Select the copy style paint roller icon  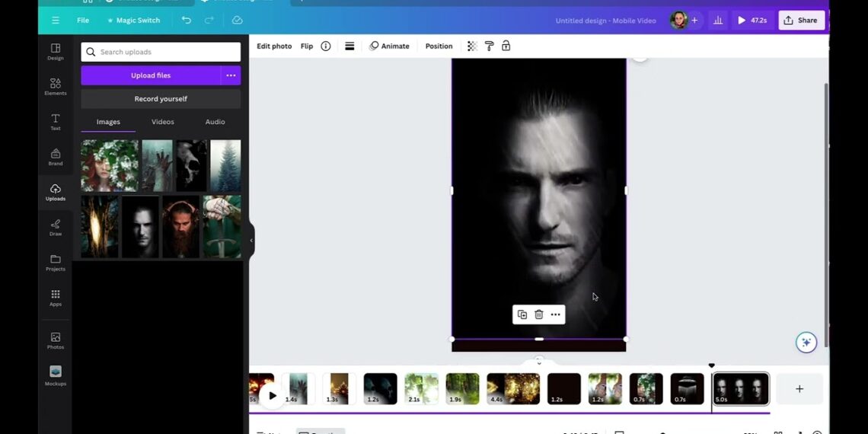489,46
